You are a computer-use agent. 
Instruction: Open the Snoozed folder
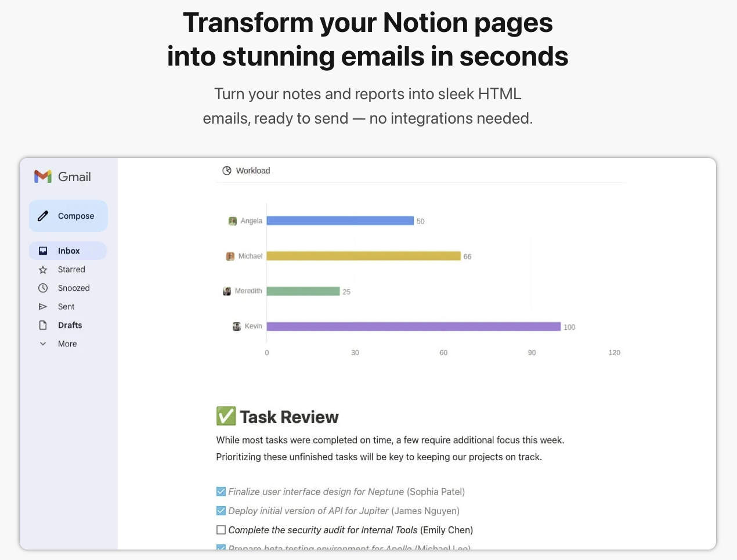(68, 288)
